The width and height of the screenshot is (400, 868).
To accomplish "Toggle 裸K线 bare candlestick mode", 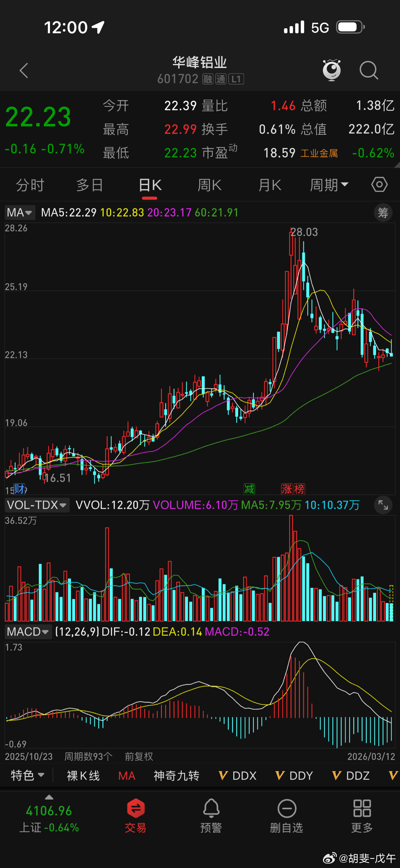I will coord(83,775).
